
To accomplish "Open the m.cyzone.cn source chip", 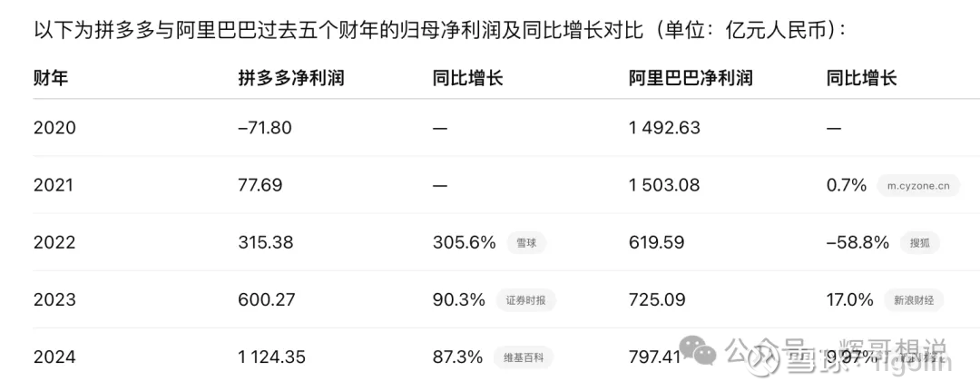I will (918, 185).
